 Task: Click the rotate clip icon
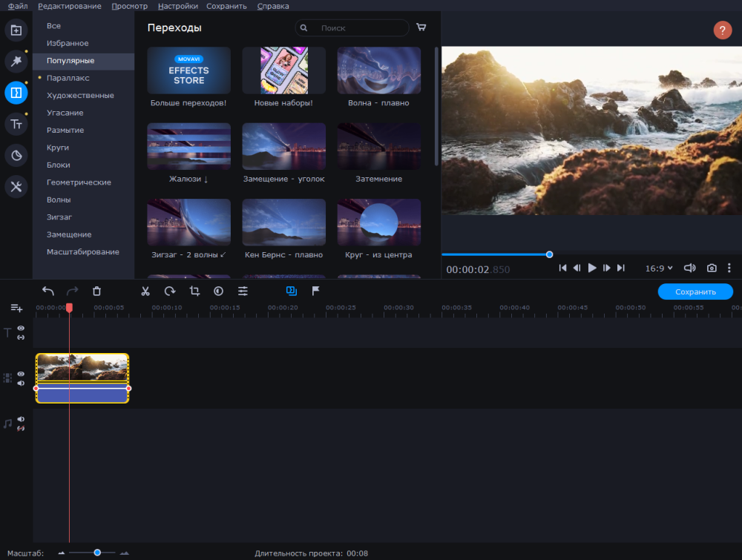point(170,291)
